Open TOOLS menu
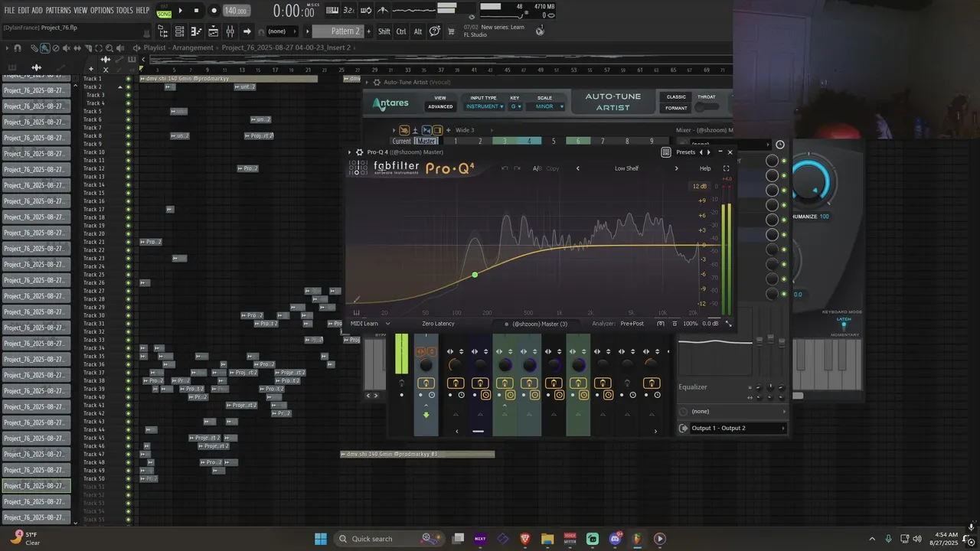 [x=124, y=11]
